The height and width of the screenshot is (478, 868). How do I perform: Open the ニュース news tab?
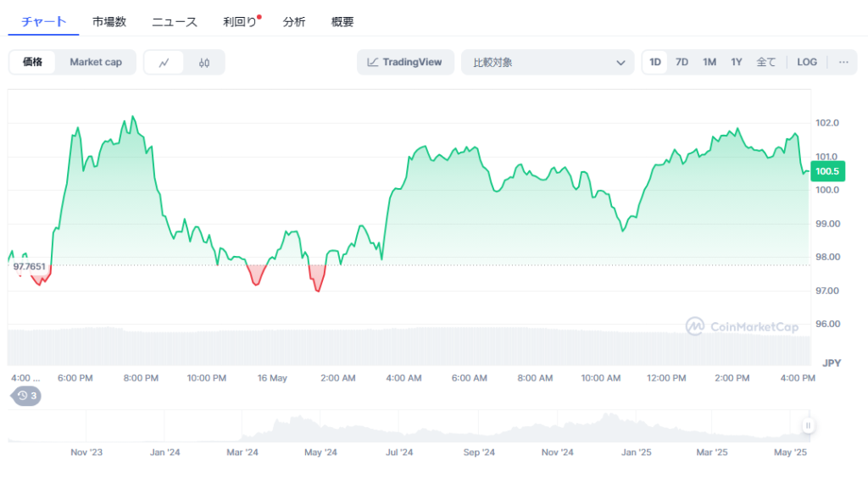pyautogui.click(x=175, y=22)
